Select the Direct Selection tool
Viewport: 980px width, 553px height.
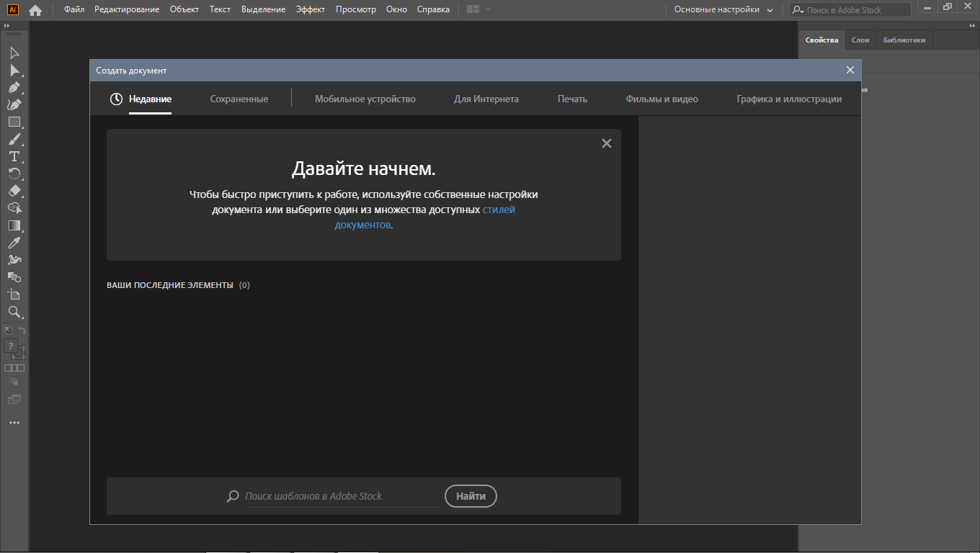tap(14, 70)
